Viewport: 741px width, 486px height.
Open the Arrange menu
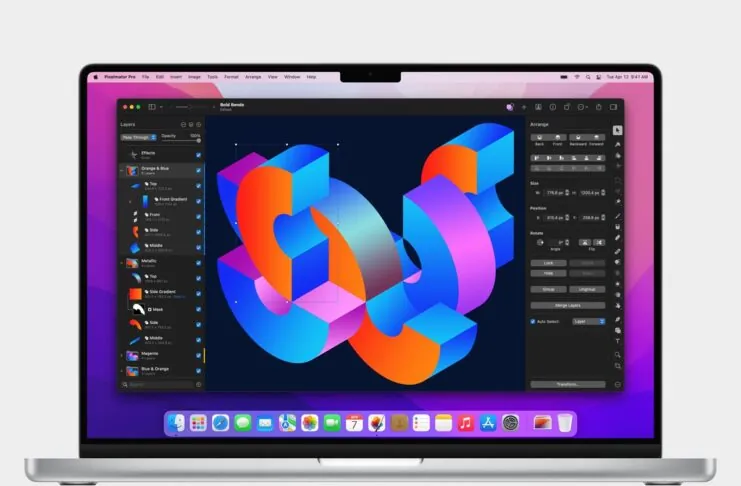[x=253, y=77]
